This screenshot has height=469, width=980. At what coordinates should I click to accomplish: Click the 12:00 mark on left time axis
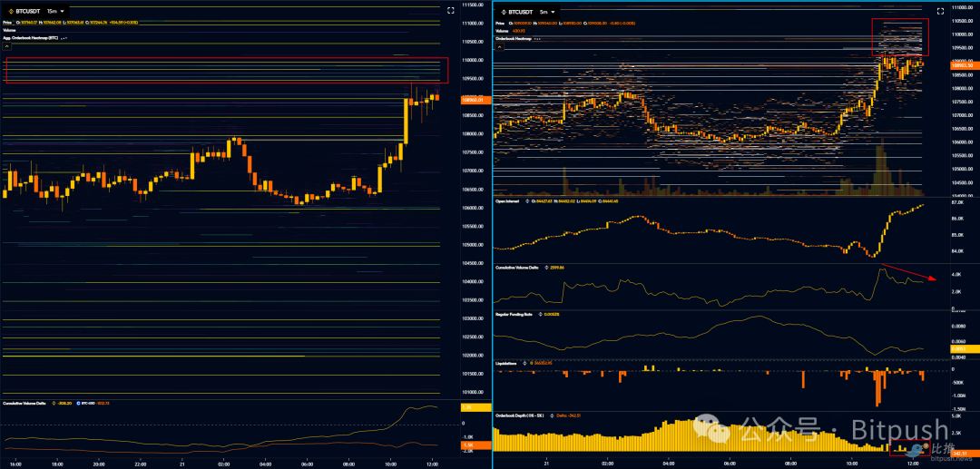(435, 461)
